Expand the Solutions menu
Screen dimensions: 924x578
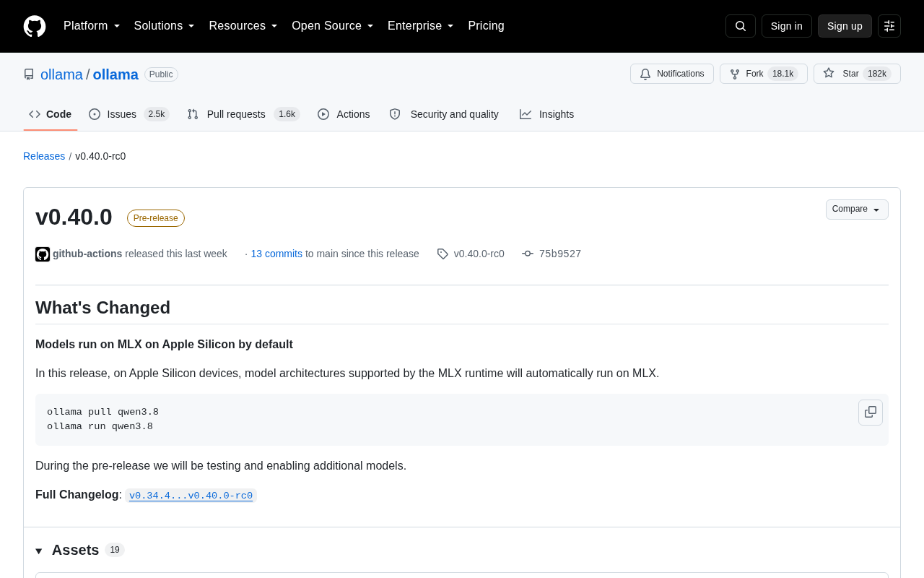165,26
